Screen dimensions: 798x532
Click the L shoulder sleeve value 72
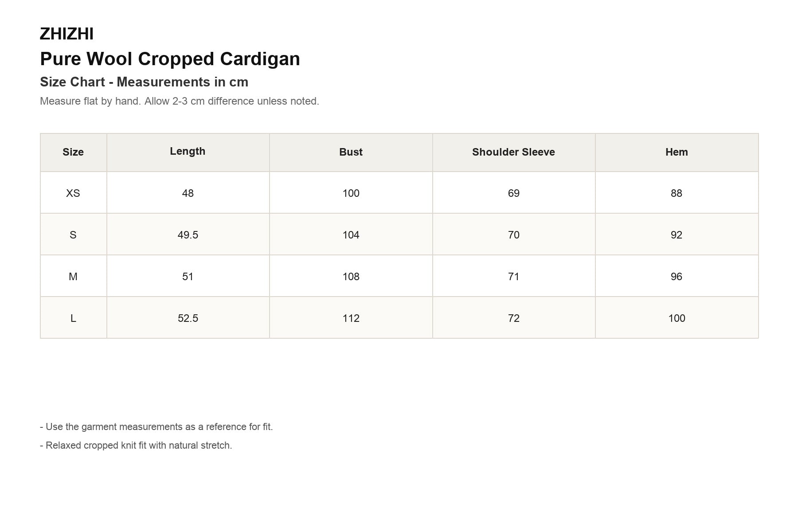(x=514, y=318)
